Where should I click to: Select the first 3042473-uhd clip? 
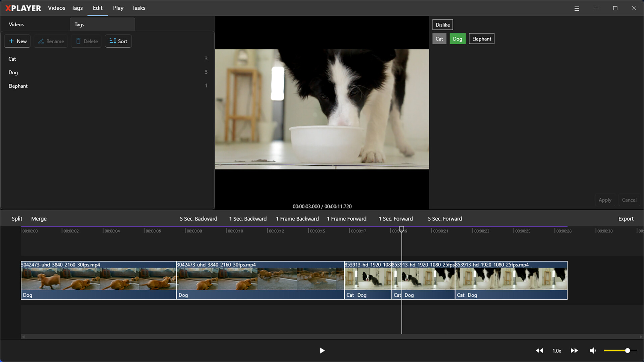click(99, 281)
